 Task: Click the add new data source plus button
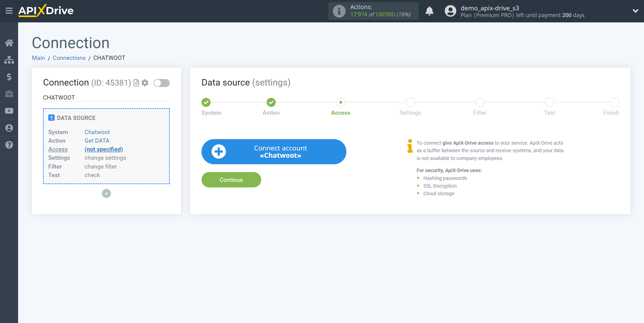pyautogui.click(x=107, y=193)
